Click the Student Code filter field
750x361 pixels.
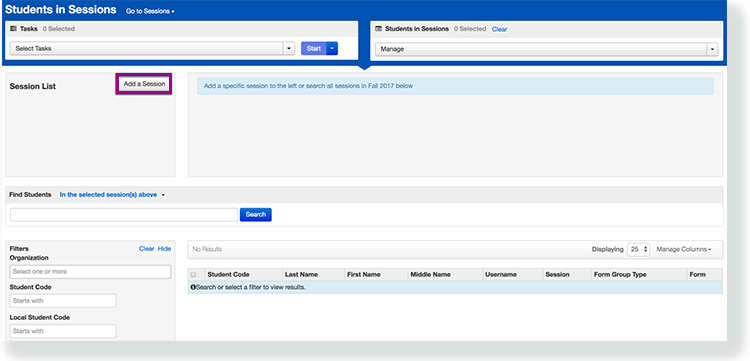pyautogui.click(x=63, y=301)
